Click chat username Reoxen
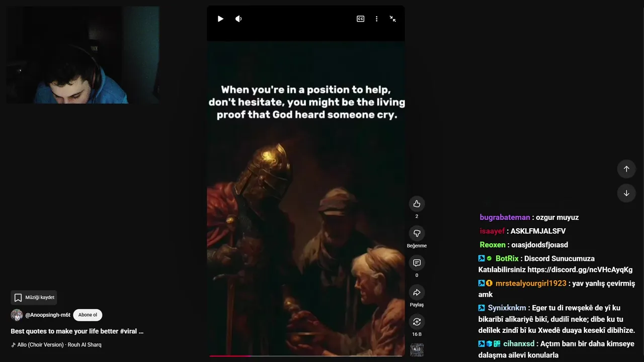This screenshot has height=362, width=644. (x=493, y=244)
